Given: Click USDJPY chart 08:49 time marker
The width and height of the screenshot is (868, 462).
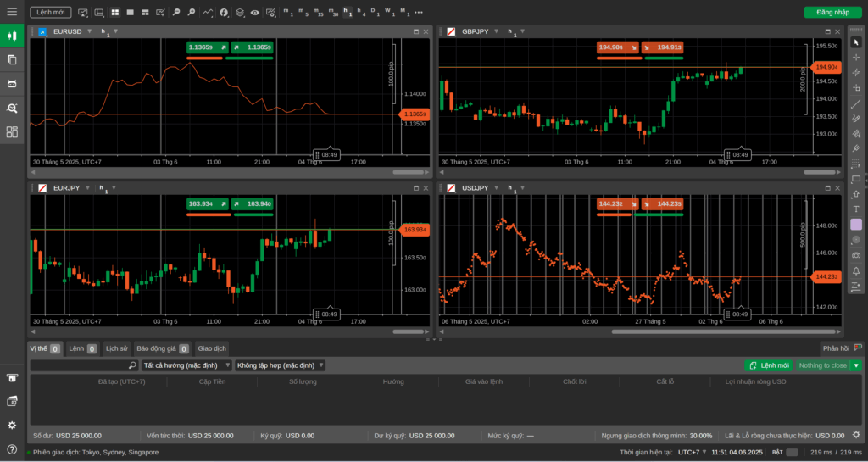Looking at the screenshot, I should (x=737, y=314).
